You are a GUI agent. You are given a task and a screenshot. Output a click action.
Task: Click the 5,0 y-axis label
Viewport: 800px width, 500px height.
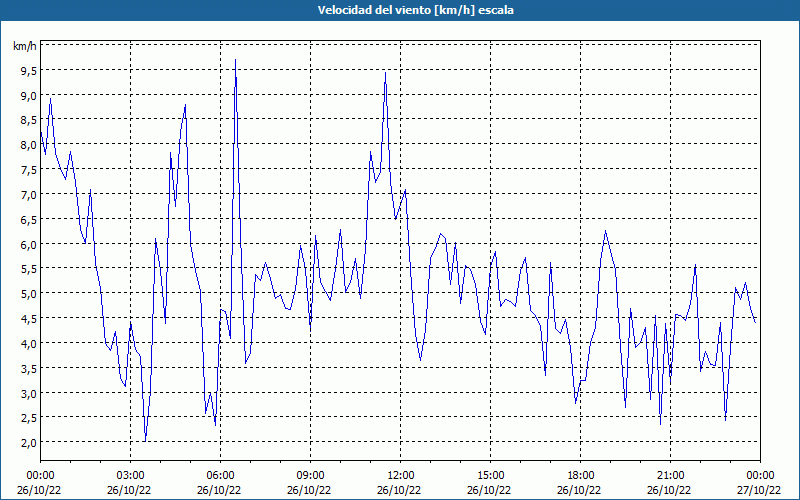(x=28, y=294)
